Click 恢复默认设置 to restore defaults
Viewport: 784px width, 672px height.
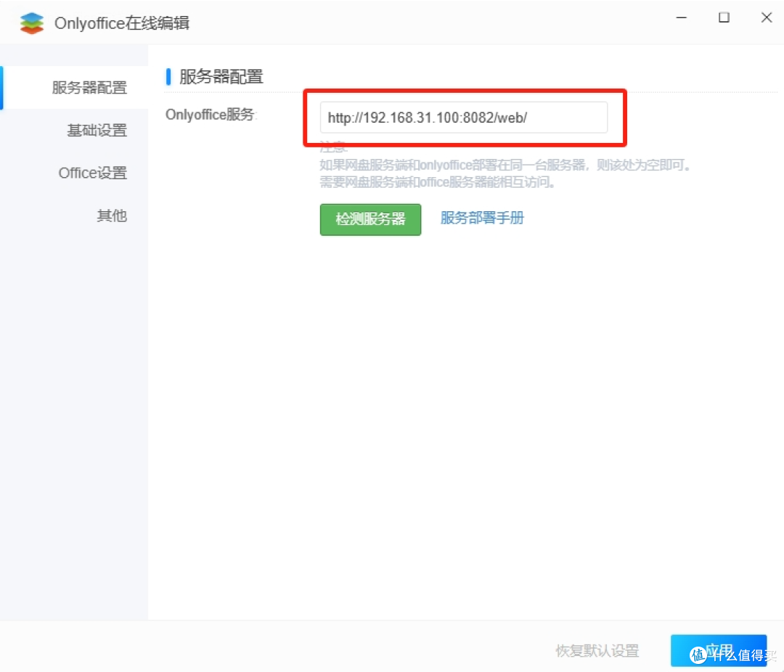coord(597,651)
